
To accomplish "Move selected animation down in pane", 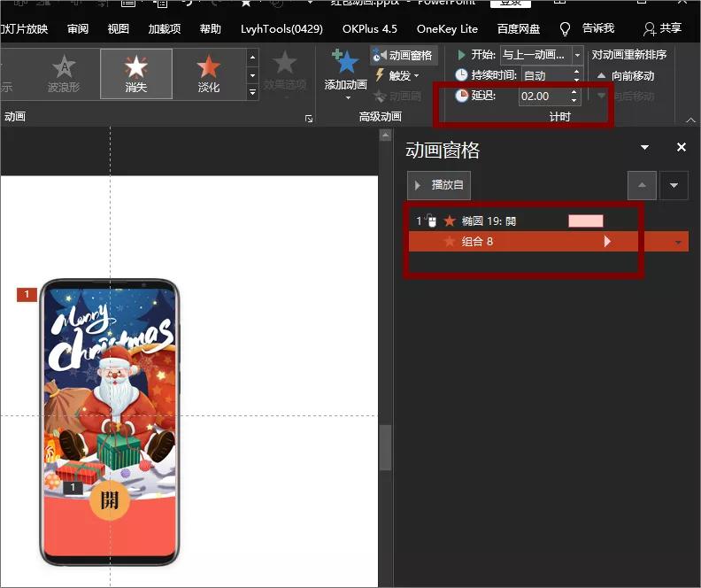I will point(674,185).
